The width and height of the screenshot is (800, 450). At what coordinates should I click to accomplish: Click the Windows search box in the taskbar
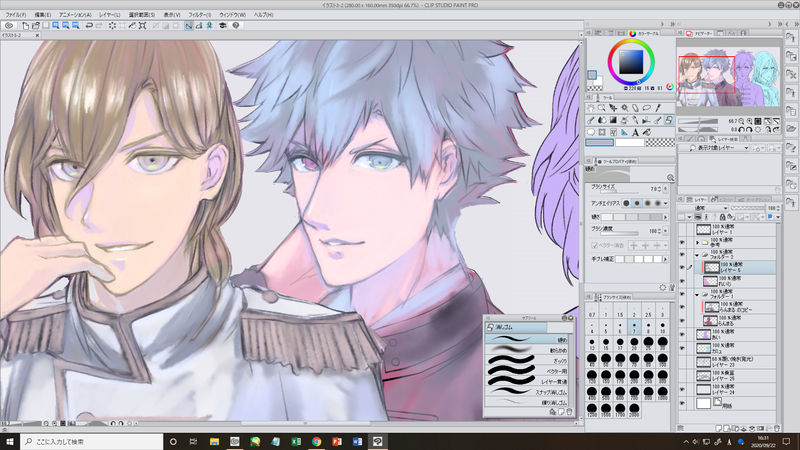click(x=92, y=441)
